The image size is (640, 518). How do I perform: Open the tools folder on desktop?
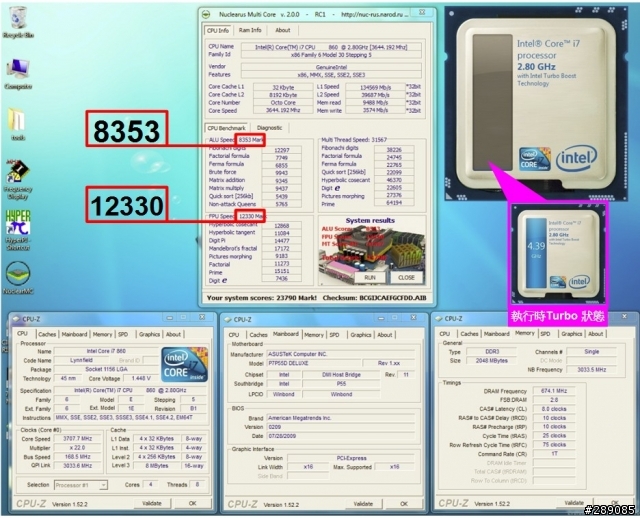pos(18,124)
